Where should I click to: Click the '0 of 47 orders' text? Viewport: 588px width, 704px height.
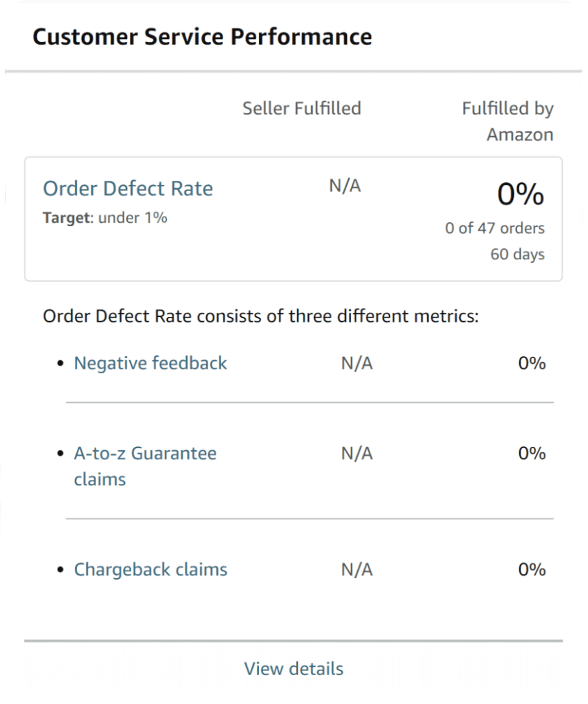click(x=495, y=228)
